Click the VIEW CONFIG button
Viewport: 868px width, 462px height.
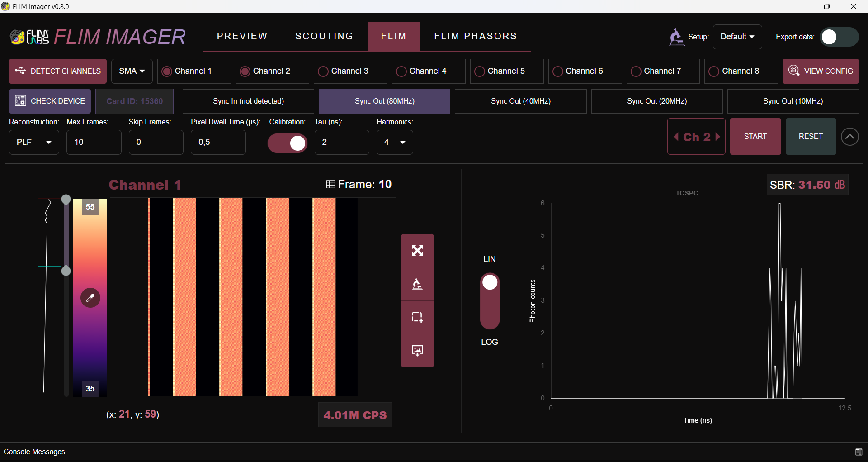coord(821,71)
